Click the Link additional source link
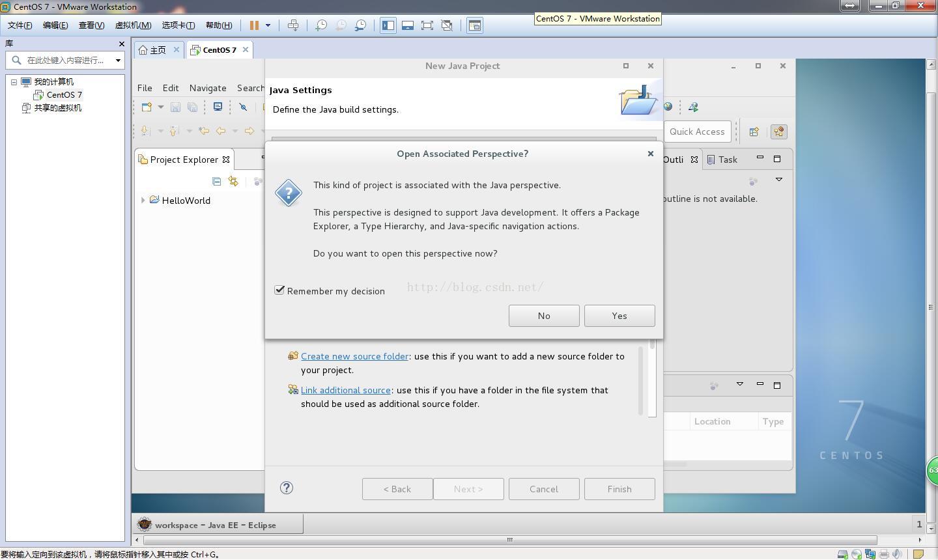 pyautogui.click(x=345, y=390)
